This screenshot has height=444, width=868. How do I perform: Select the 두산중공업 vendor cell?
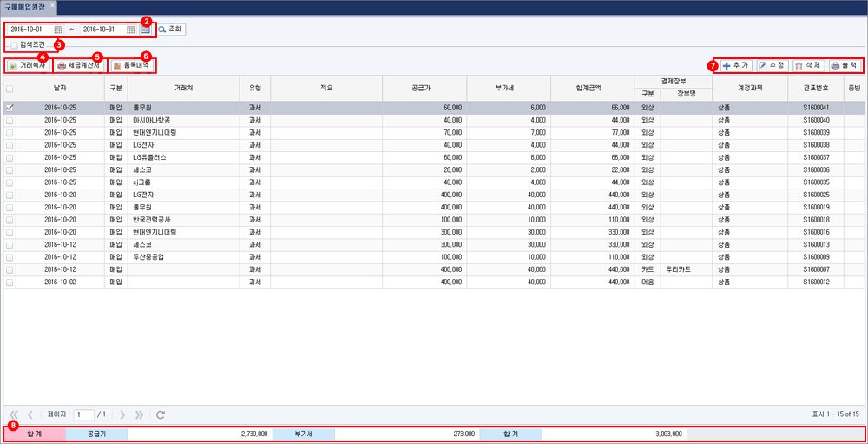pyautogui.click(x=184, y=257)
